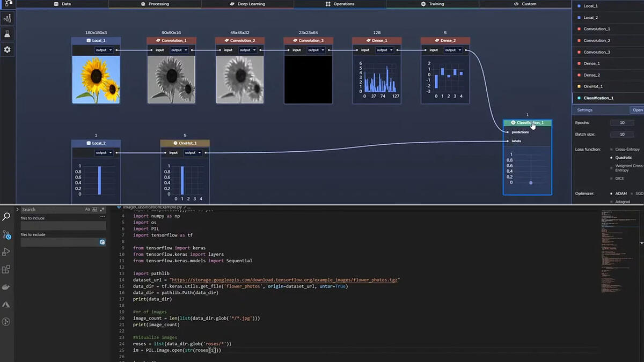This screenshot has height=362, width=644.
Task: Open Convolution_3 output dropdown
Action: point(316,50)
